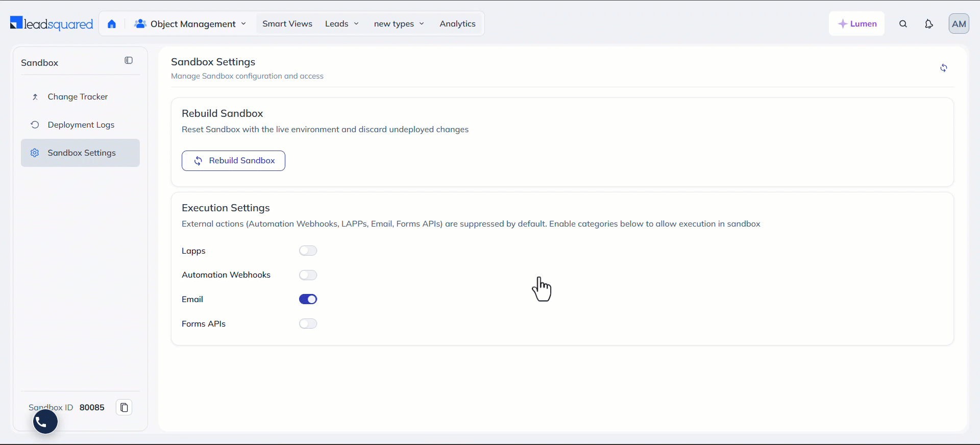Screen dimensions: 980x445
Task: Go to the Home icon
Action: 112,24
